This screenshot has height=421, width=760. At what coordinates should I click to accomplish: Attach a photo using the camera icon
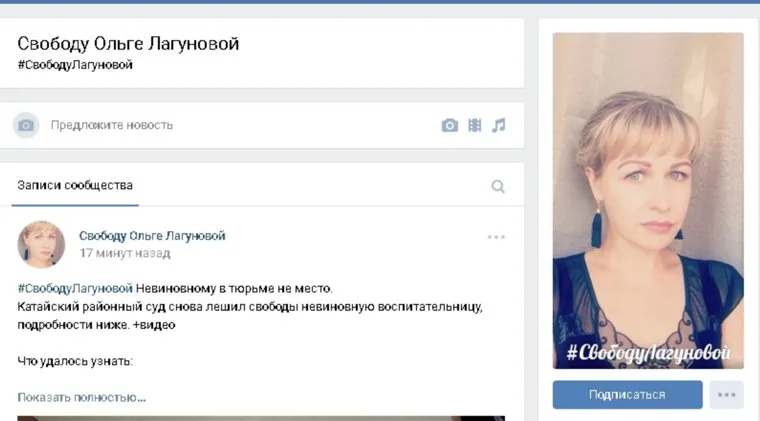click(x=449, y=125)
